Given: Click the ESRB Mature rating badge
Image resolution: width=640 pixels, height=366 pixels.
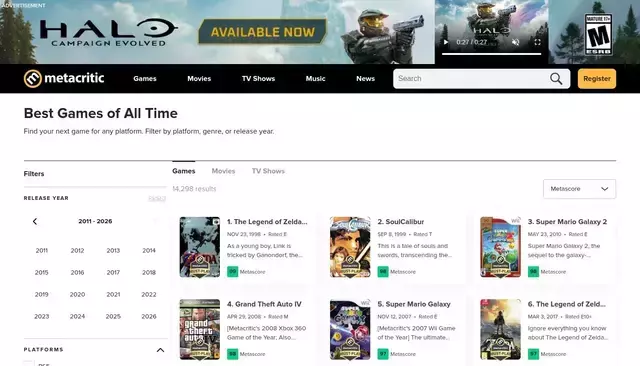Looking at the screenshot, I should [598, 34].
